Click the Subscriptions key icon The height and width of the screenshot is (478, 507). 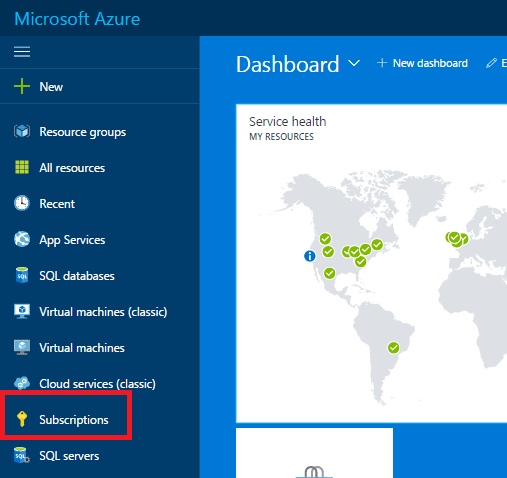point(22,419)
